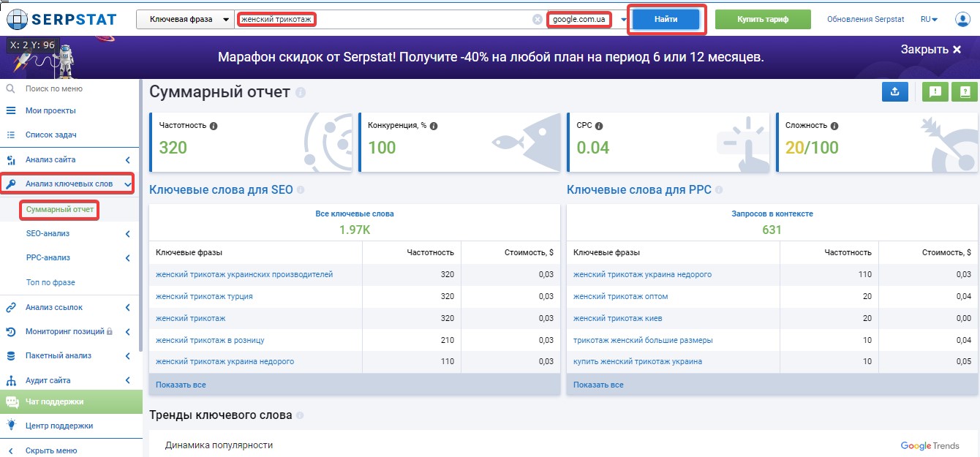This screenshot has height=457, width=980.
Task: Expand the Аудит сайта sidebar section
Action: (127, 380)
